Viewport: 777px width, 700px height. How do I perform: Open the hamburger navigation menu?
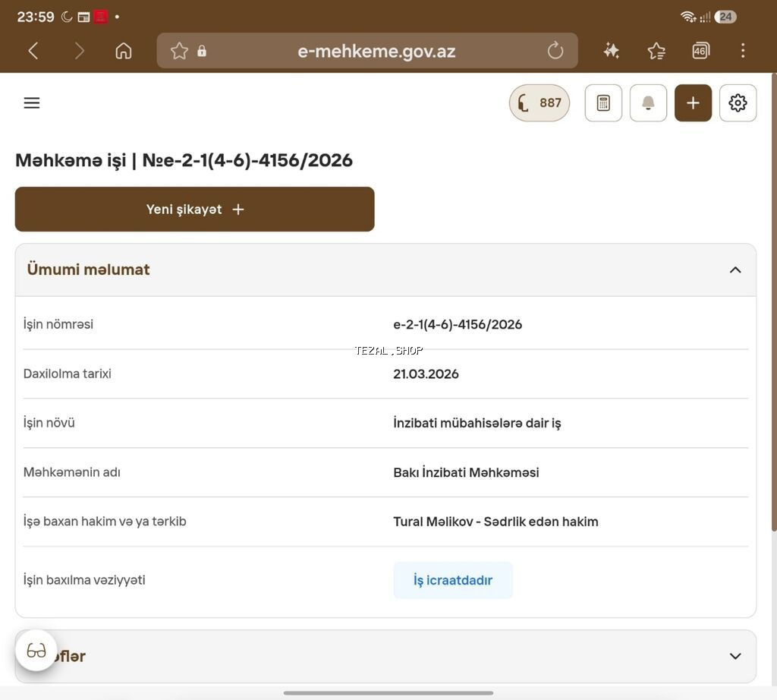pyautogui.click(x=32, y=102)
